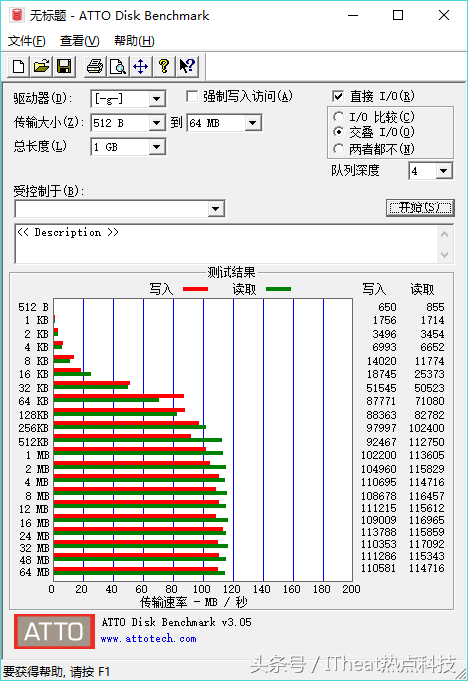Viewport: 468px width, 681px height.
Task: Activate context help pointer icon
Action: (x=187, y=66)
